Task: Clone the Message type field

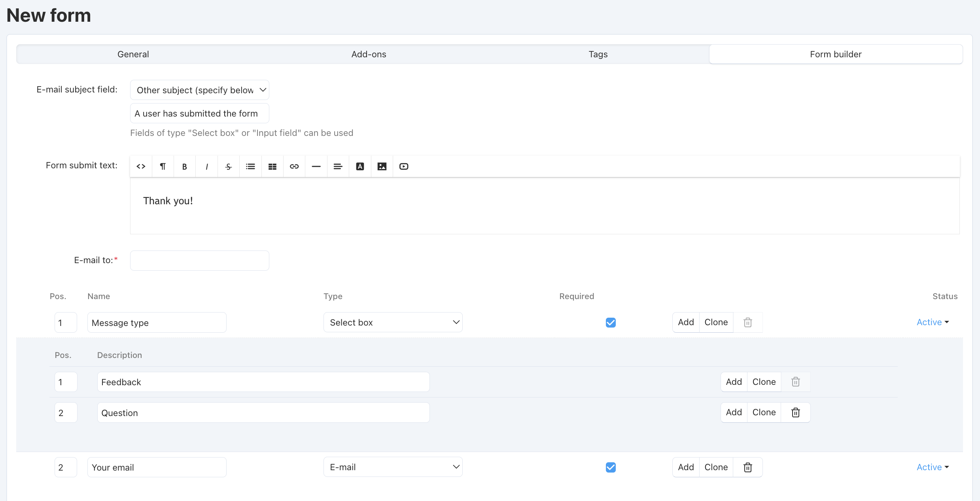Action: (716, 322)
